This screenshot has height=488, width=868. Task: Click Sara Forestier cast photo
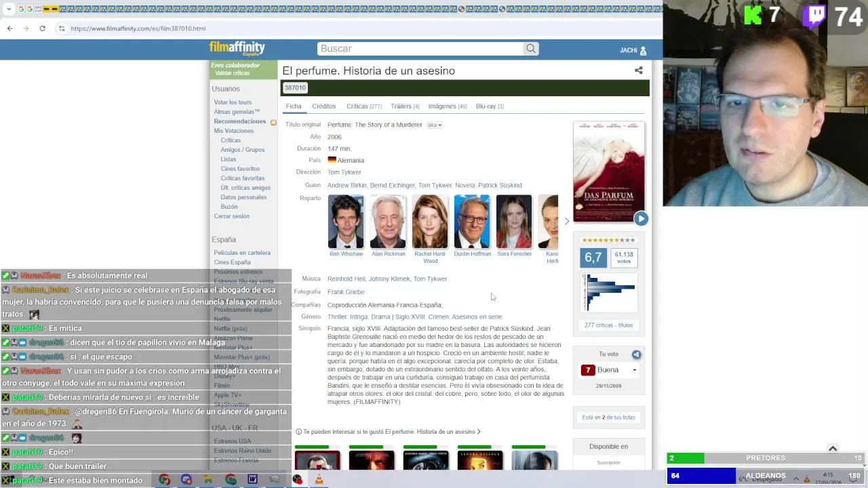coord(514,222)
